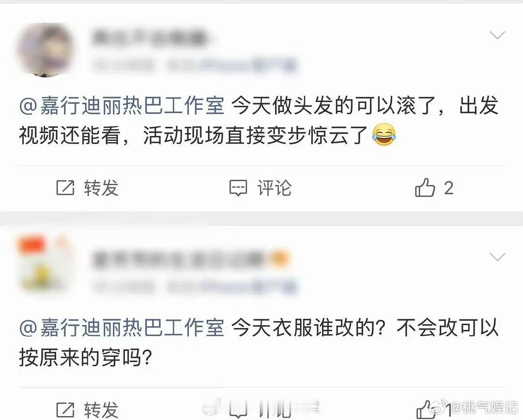
Task: Tap the comment bubble icon on first post
Action: [238, 188]
